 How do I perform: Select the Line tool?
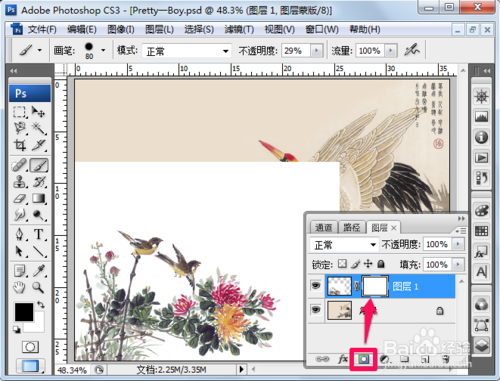39,251
